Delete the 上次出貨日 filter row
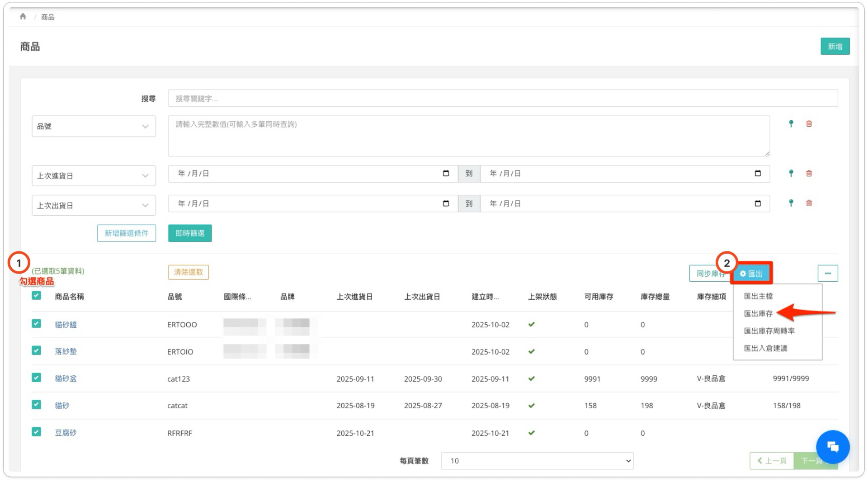 click(809, 203)
